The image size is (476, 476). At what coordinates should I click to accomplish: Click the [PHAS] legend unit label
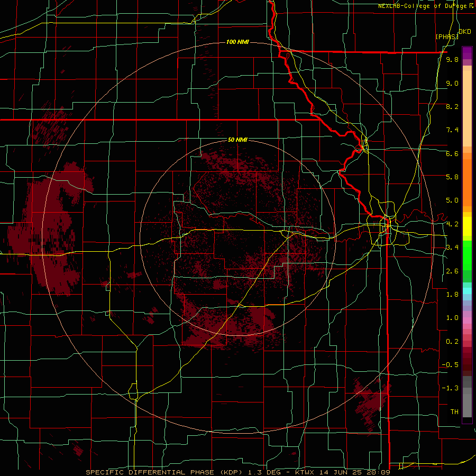[x=447, y=36]
